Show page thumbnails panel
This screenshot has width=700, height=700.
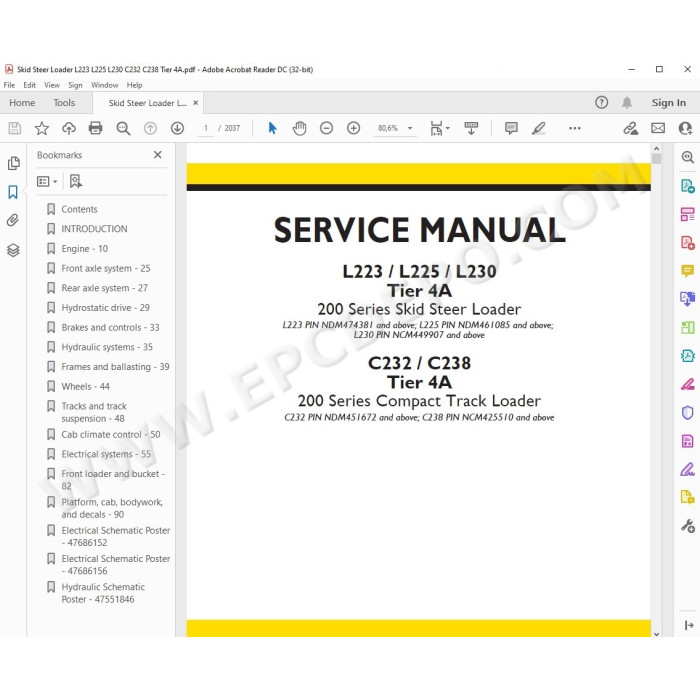14,163
